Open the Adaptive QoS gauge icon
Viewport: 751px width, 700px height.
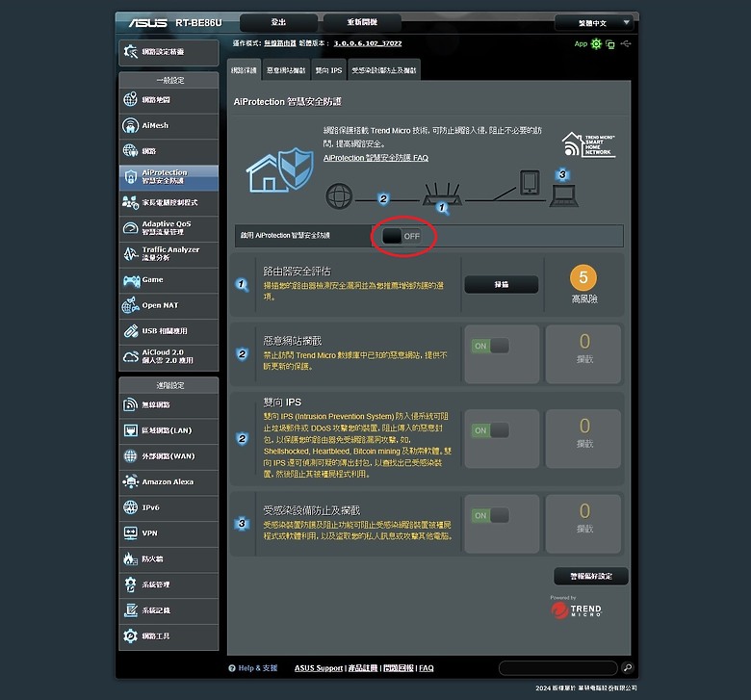(x=130, y=228)
